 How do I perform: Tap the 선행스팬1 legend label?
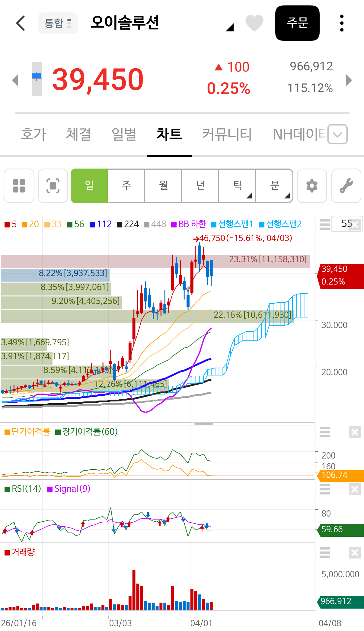click(235, 224)
